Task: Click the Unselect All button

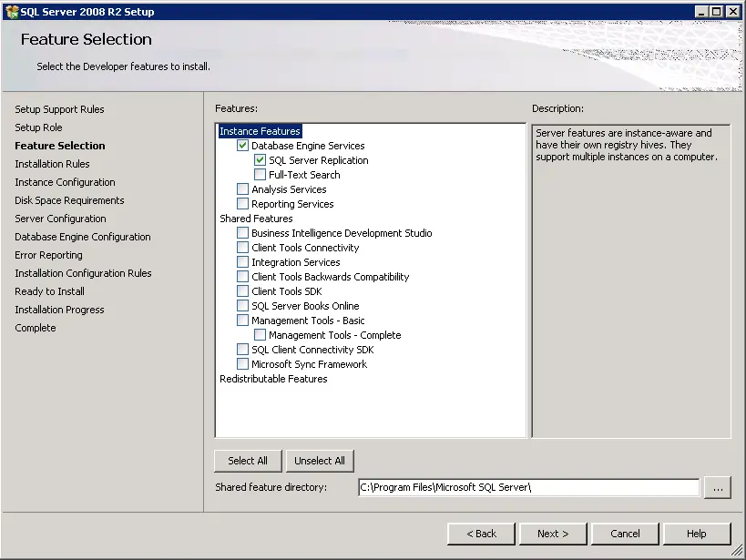Action: (x=320, y=461)
